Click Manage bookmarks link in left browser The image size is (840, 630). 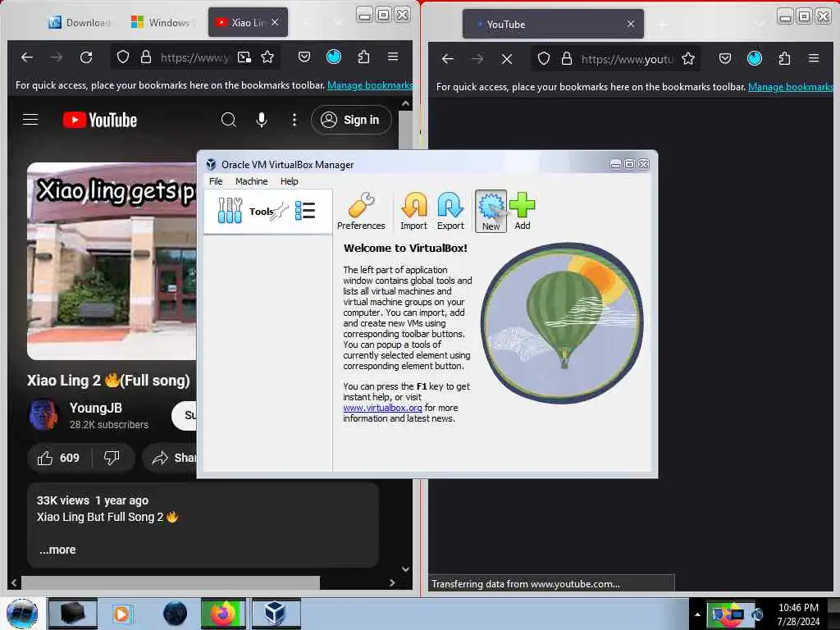(x=370, y=85)
